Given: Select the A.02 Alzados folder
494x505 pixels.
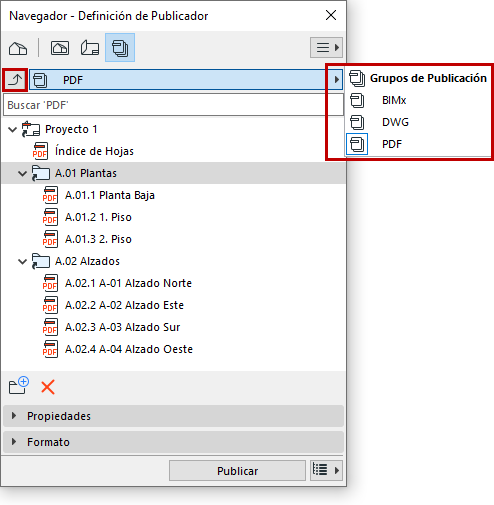Looking at the screenshot, I should click(87, 261).
